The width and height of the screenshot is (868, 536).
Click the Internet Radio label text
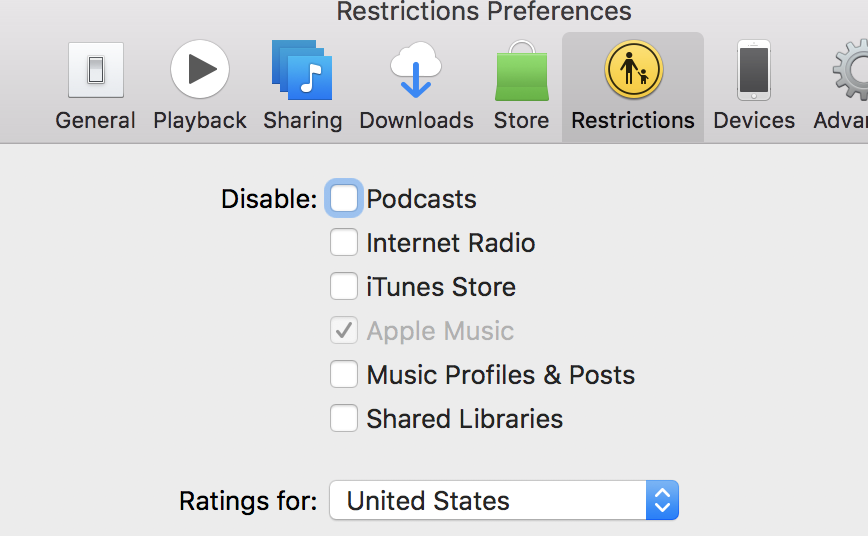pos(451,243)
